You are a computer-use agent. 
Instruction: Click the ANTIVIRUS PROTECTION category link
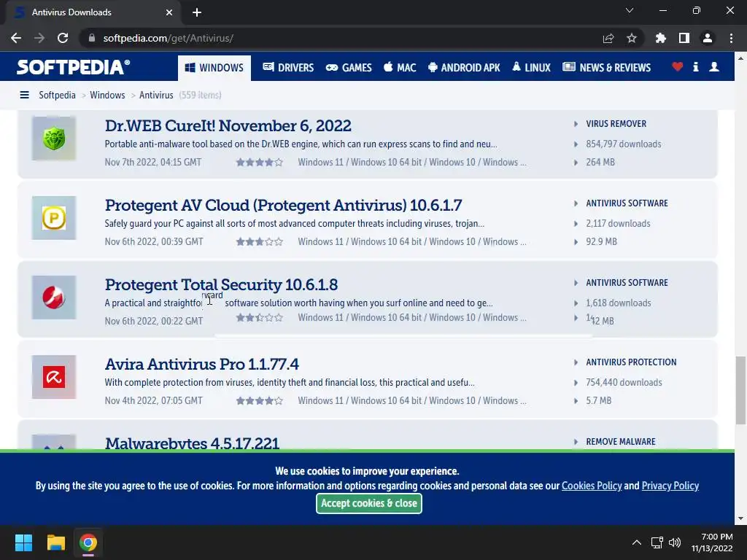[631, 362]
